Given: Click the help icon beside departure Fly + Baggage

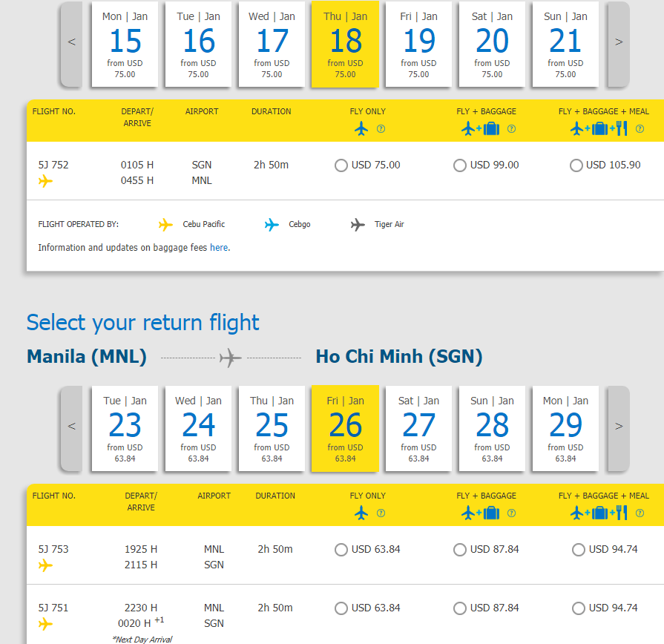Looking at the screenshot, I should click(511, 129).
